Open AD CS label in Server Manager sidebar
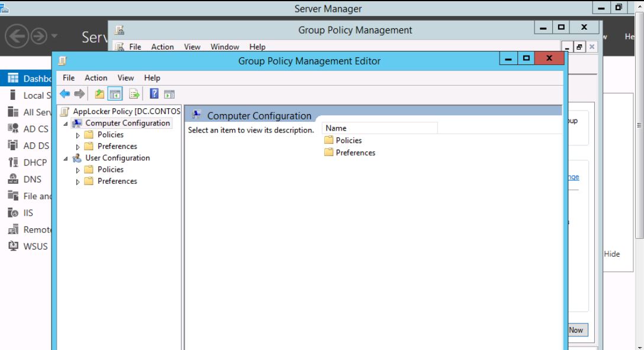Image resolution: width=644 pixels, height=350 pixels. click(x=36, y=129)
